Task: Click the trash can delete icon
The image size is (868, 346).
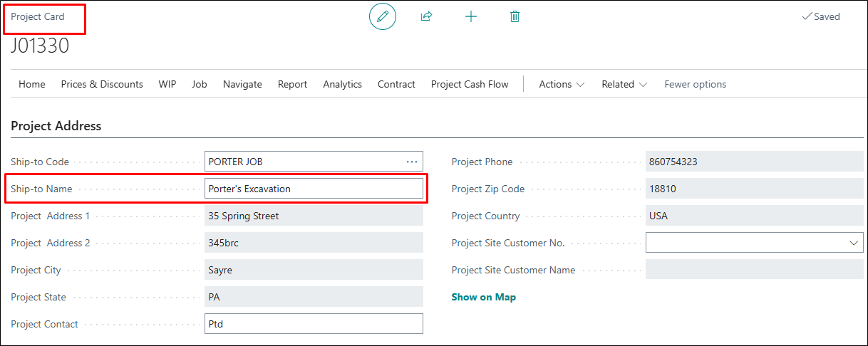Action: click(x=515, y=16)
